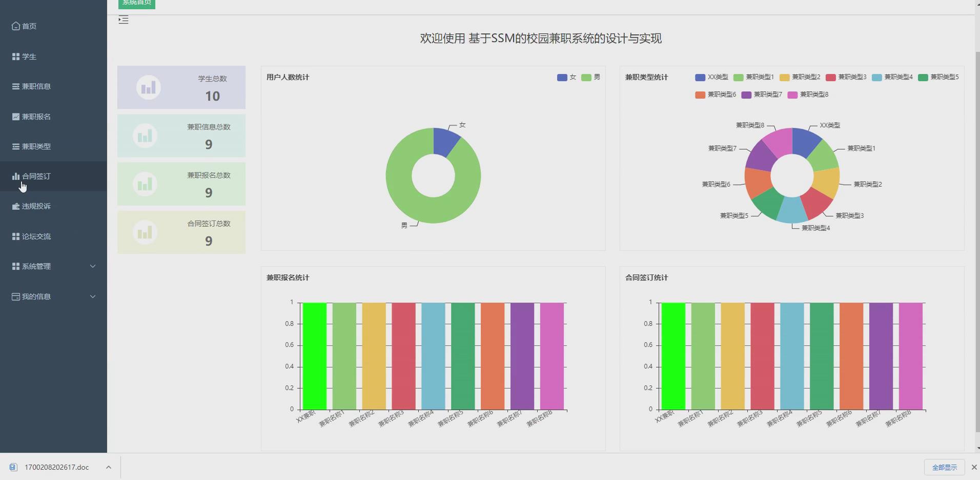Toggle XX类型 legend item
Image resolution: width=980 pixels, height=480 pixels.
[711, 77]
